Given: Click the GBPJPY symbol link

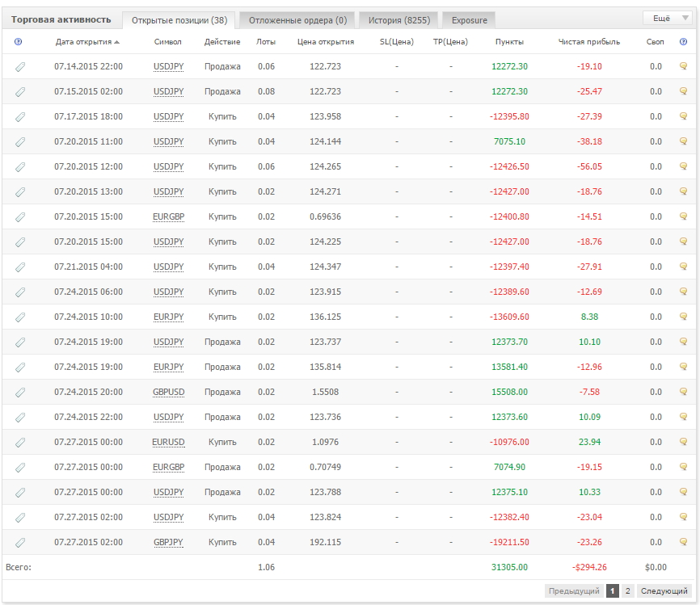Looking at the screenshot, I should 168,543.
